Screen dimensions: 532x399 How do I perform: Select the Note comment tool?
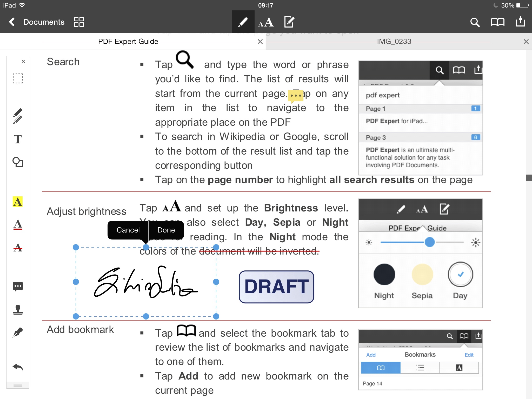[18, 287]
